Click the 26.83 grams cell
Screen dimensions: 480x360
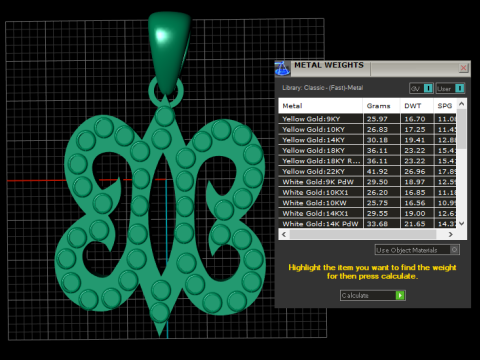(382, 129)
